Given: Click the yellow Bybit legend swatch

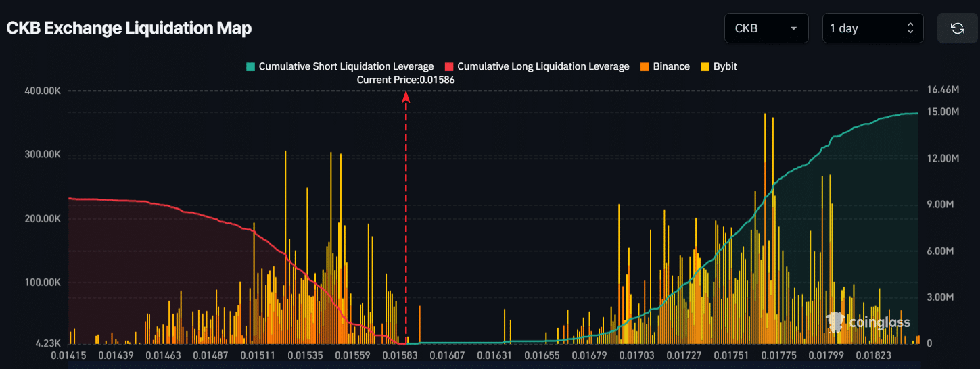Looking at the screenshot, I should 705,67.
